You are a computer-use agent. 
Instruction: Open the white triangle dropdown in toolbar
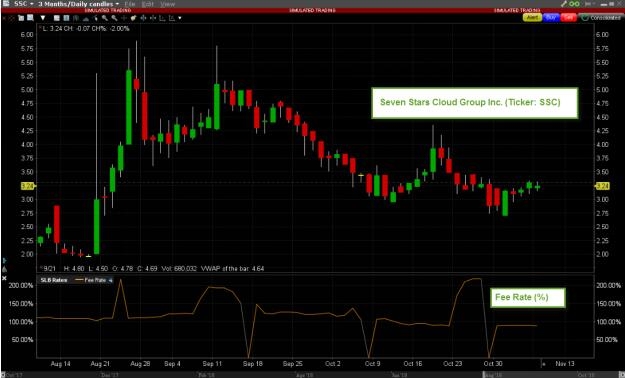pyautogui.click(x=43, y=18)
